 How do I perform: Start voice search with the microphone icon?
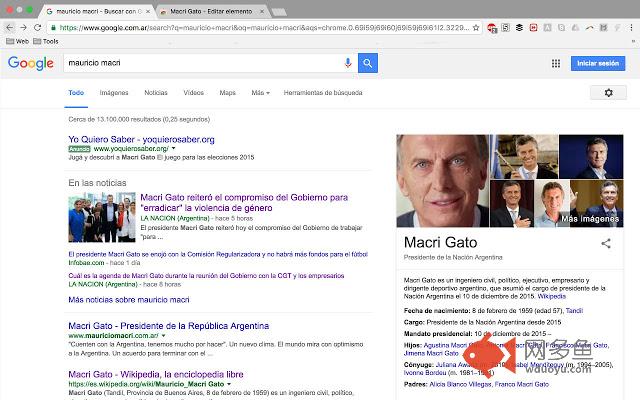(x=348, y=63)
